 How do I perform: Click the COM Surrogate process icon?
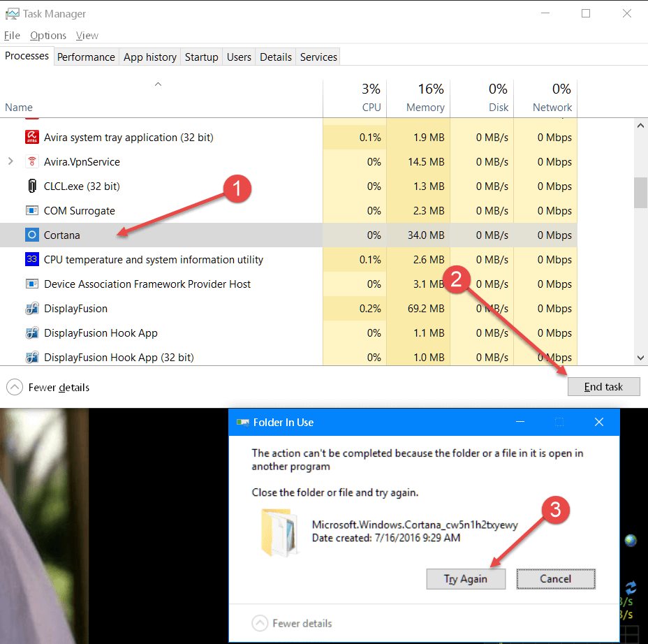32,210
